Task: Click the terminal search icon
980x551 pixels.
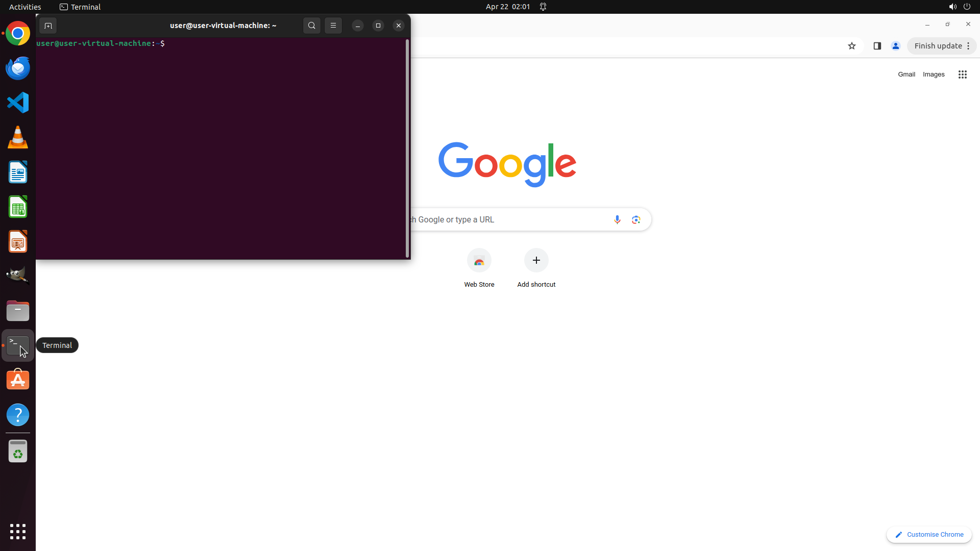Action: (x=311, y=26)
